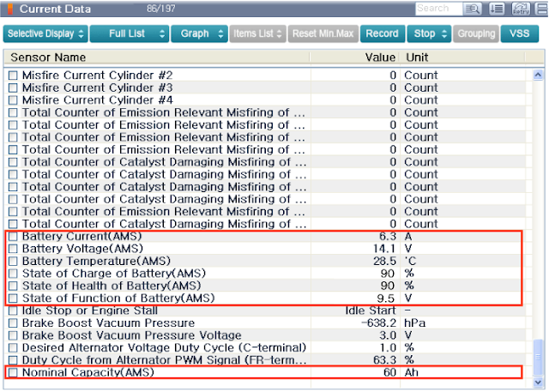Select State of Charge of Battery(AMS) checkbox
This screenshot has width=549, height=392.
point(13,274)
